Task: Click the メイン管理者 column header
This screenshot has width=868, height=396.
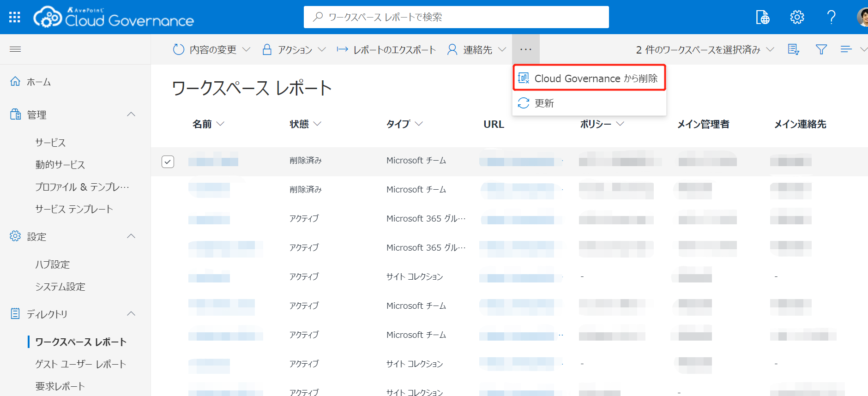Action: [x=703, y=124]
